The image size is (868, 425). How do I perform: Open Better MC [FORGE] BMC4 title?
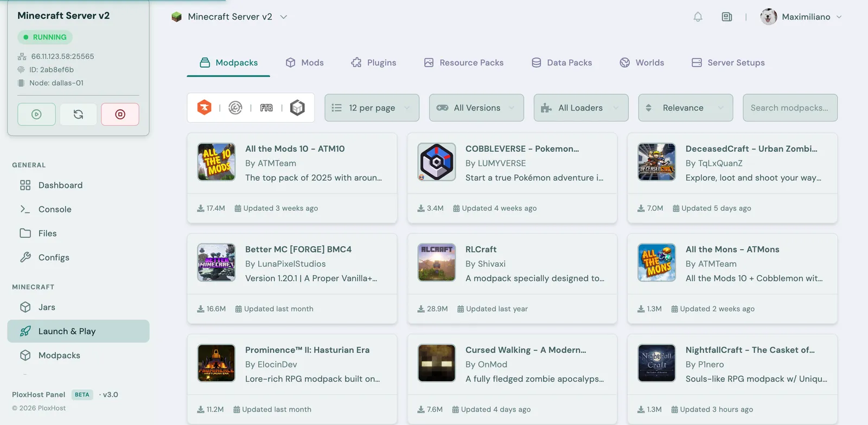(x=298, y=249)
